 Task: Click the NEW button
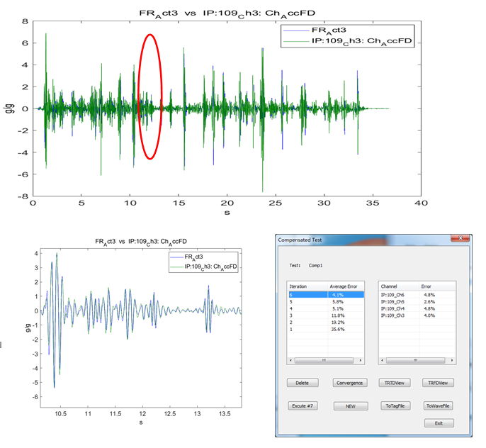(350, 406)
